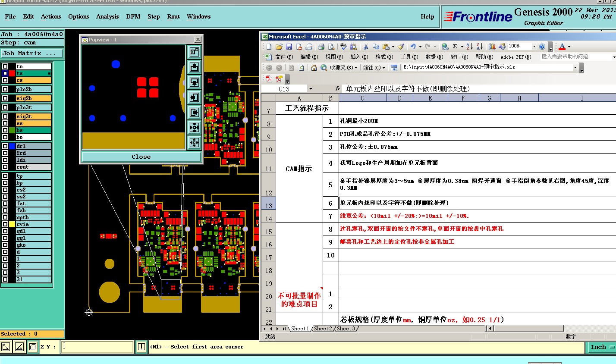Image resolution: width=616 pixels, height=364 pixels.
Task: Click the Home icon in Excel web toolbar
Action: click(314, 68)
